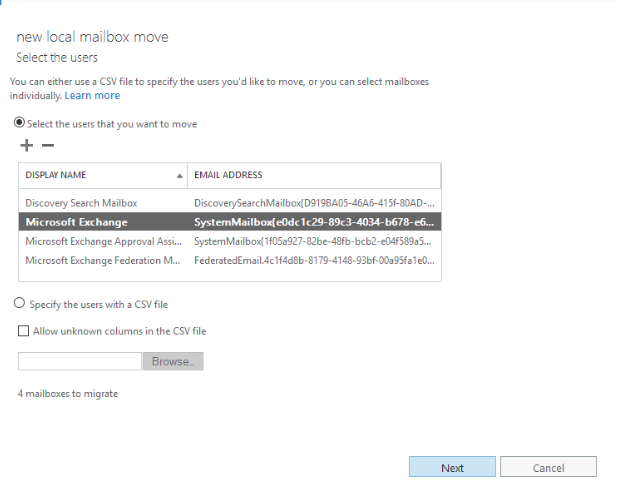This screenshot has width=620, height=485.
Task: Select the Discovery Search Mailbox row
Action: [230, 203]
